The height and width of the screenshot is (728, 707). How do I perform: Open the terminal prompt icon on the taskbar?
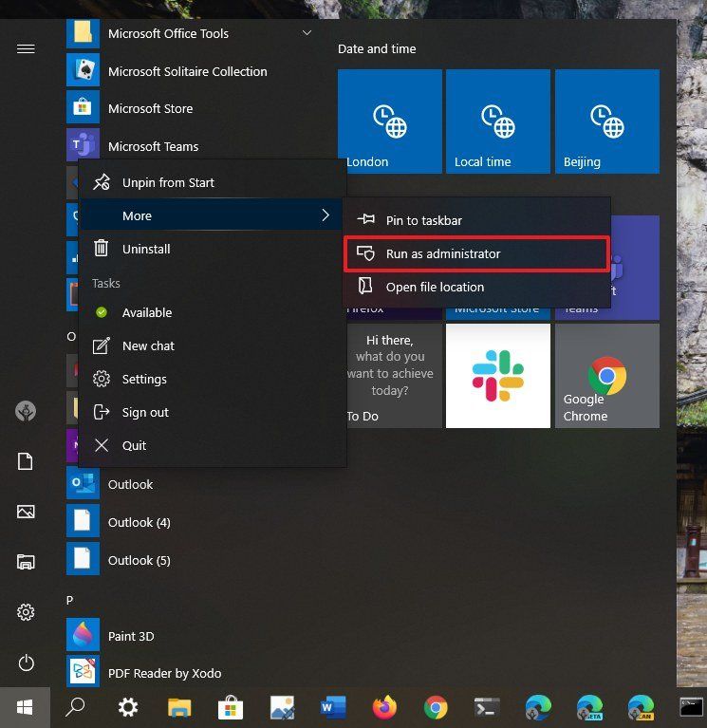pyautogui.click(x=487, y=707)
